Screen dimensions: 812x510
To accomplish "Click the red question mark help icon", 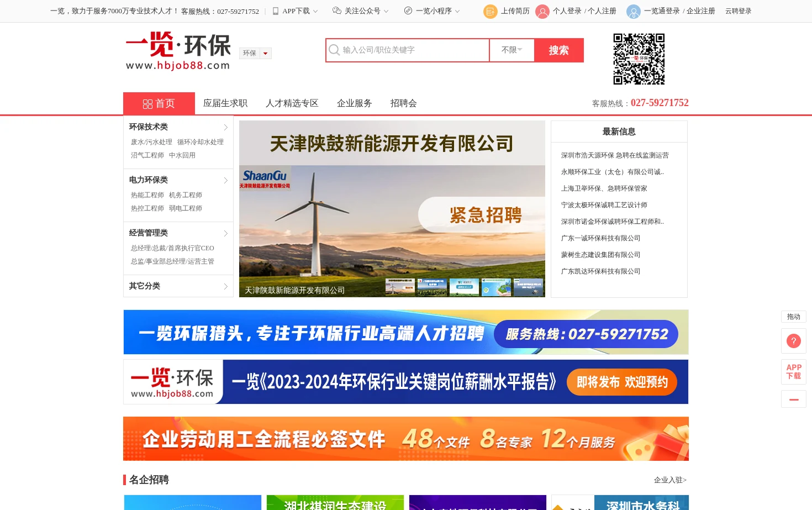I will 794,341.
